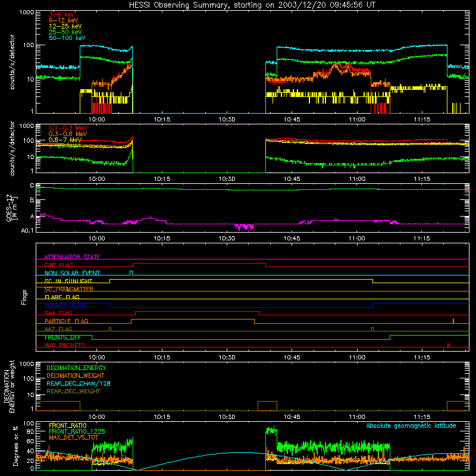Select the NON_SOLAR_EVENT flag label
The width and height of the screenshot is (476, 476).
pos(72,273)
